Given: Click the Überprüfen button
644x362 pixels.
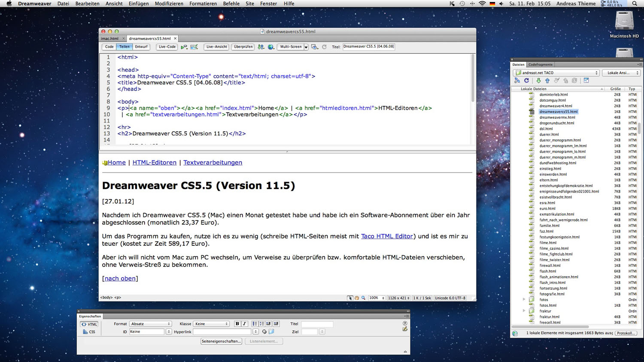Looking at the screenshot, I should (243, 47).
